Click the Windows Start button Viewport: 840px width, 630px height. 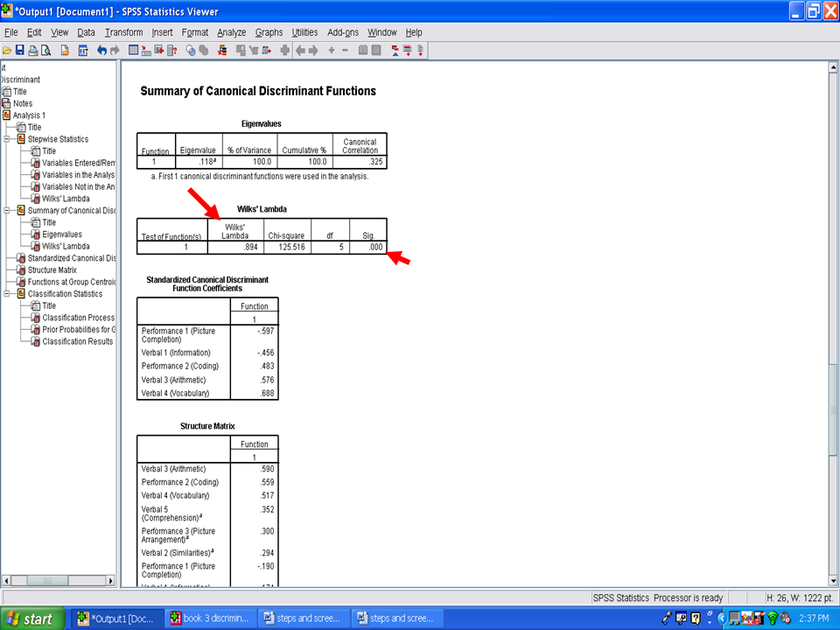[31, 619]
